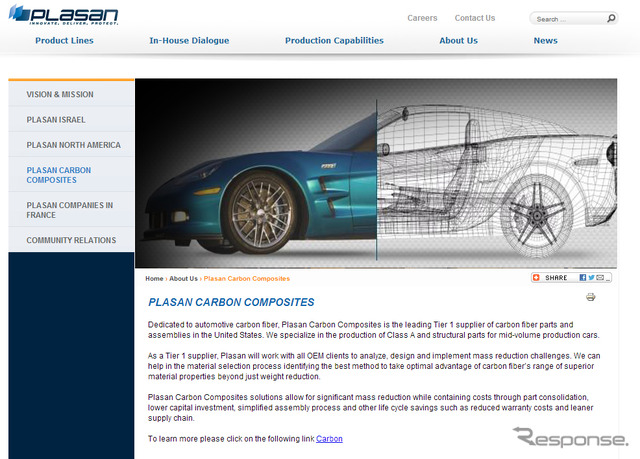Click the email share envelope icon
The height and width of the screenshot is (459, 640).
tap(600, 278)
